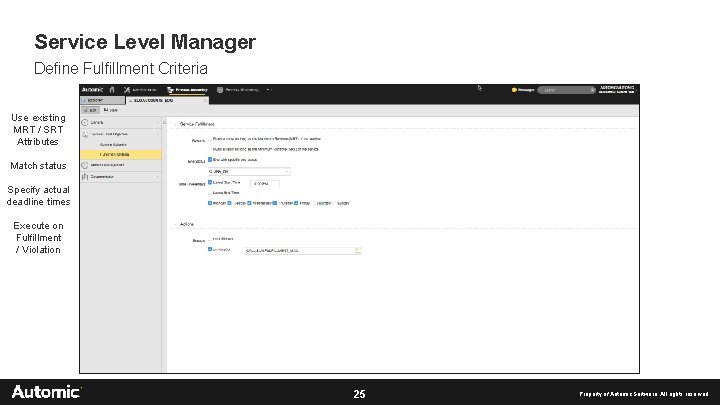Screen dimensions: 720x405
Task: Toggle the Wednesday checkbox
Action: coord(249,203)
